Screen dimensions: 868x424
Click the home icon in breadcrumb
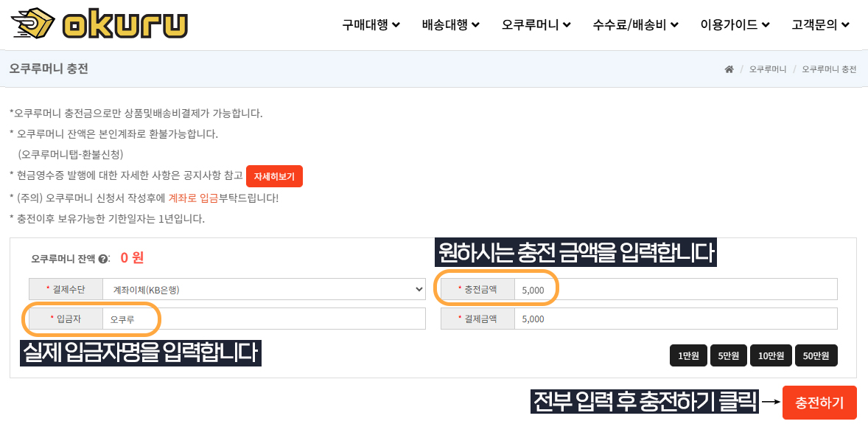pos(729,69)
